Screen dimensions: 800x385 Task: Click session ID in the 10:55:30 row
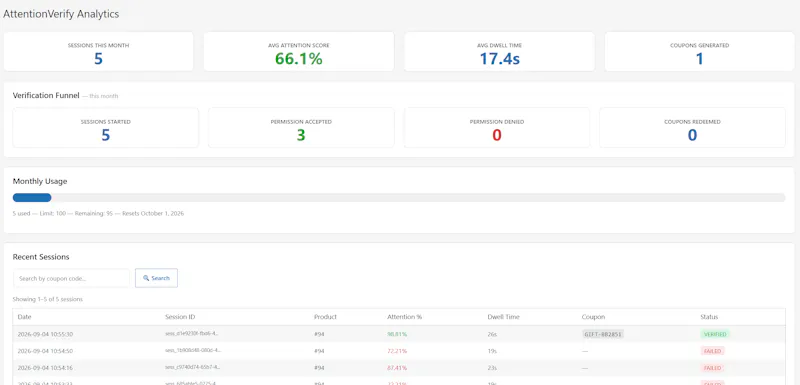193,334
